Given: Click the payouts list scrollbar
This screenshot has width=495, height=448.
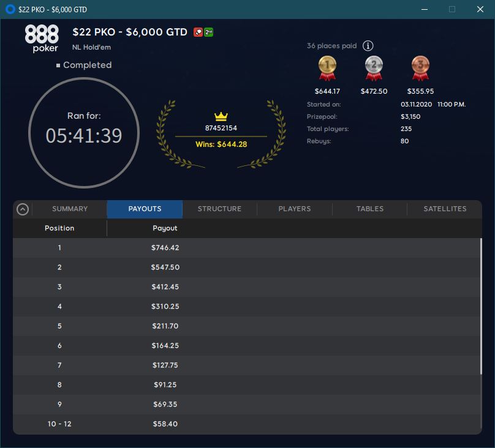Looking at the screenshot, I should tap(481, 306).
